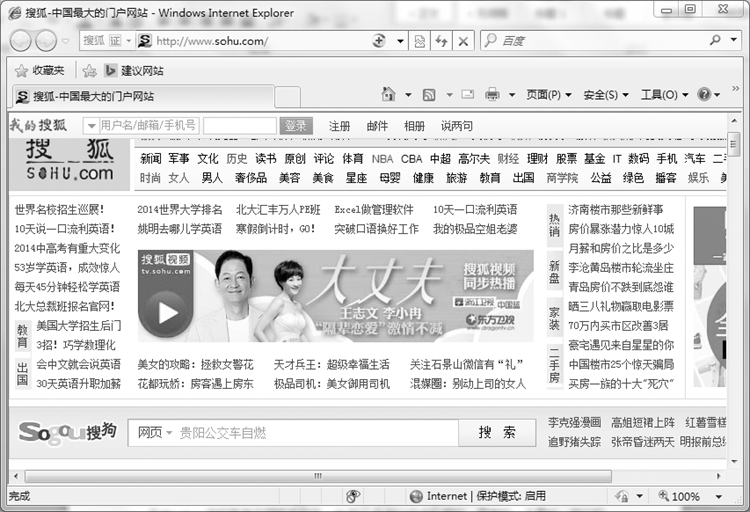Click the RSS feeds icon
The width and height of the screenshot is (750, 512).
pyautogui.click(x=429, y=95)
